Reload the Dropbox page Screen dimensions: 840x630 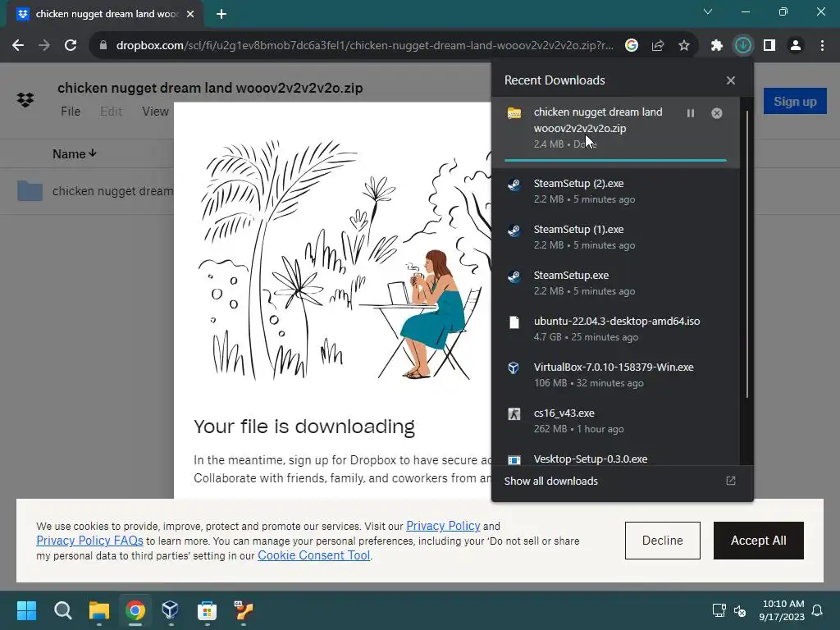point(71,46)
